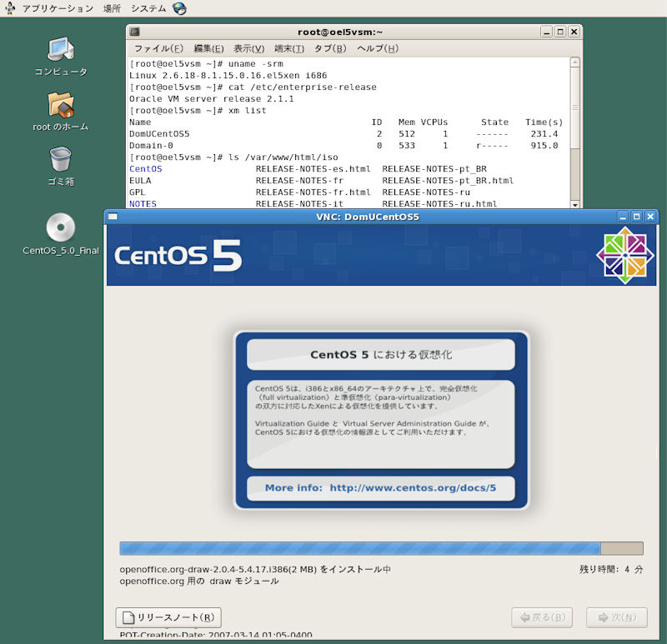Click the Domain-0 row in xm list
The image size is (667, 644).
pyautogui.click(x=344, y=145)
